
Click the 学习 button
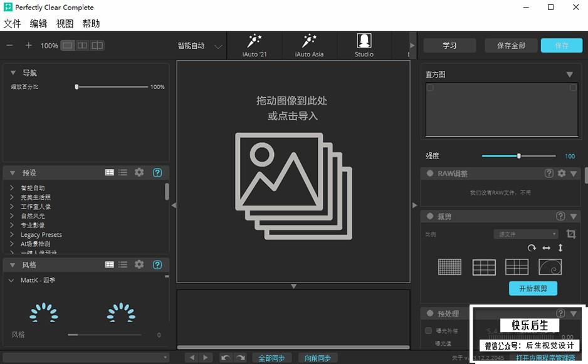click(449, 45)
